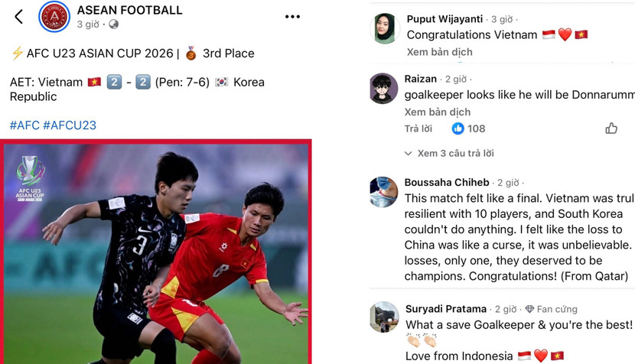
Task: Open the match photo of the post
Action: coord(156,252)
